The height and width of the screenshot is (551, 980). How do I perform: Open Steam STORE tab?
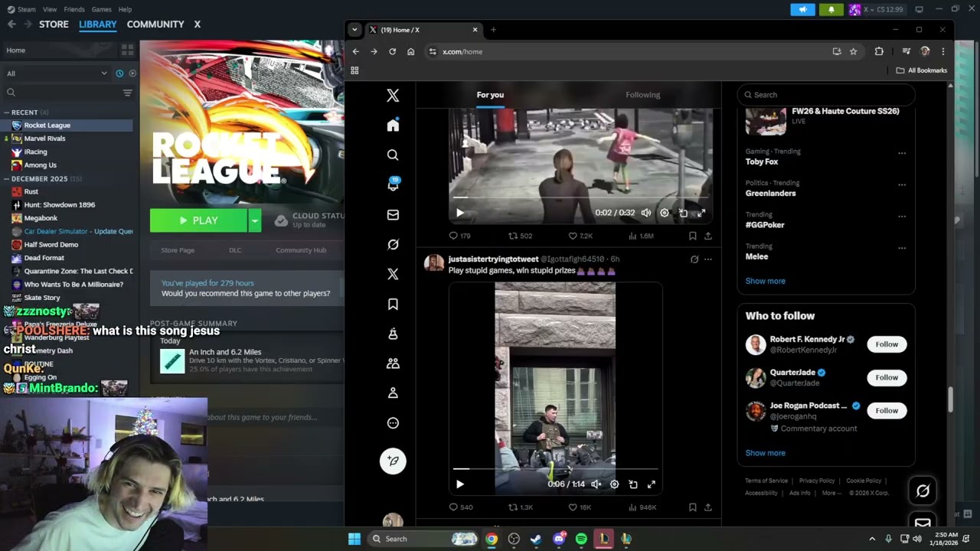pyautogui.click(x=54, y=24)
